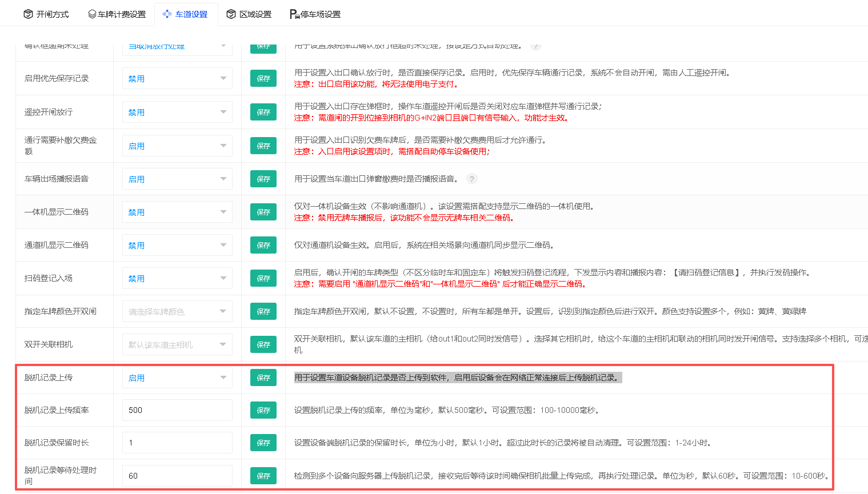This screenshot has width=868, height=494.
Task: Save the 脱机记录上传频率 value
Action: tap(263, 410)
